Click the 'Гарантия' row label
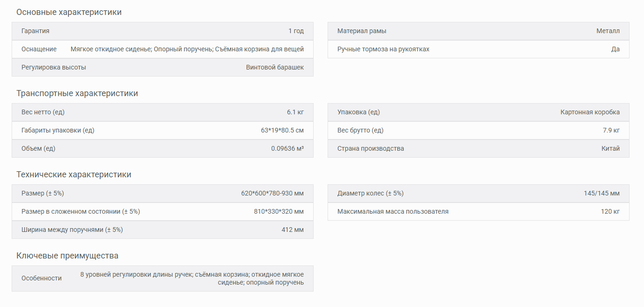644x307 pixels. (x=35, y=31)
